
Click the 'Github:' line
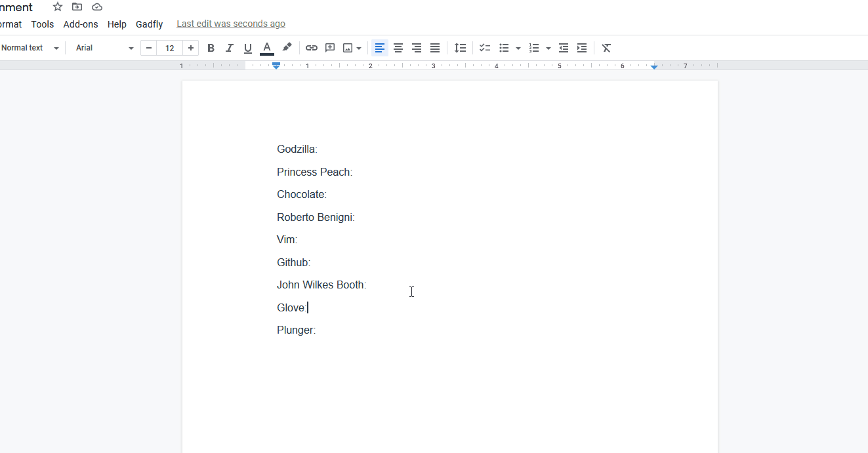(x=294, y=262)
